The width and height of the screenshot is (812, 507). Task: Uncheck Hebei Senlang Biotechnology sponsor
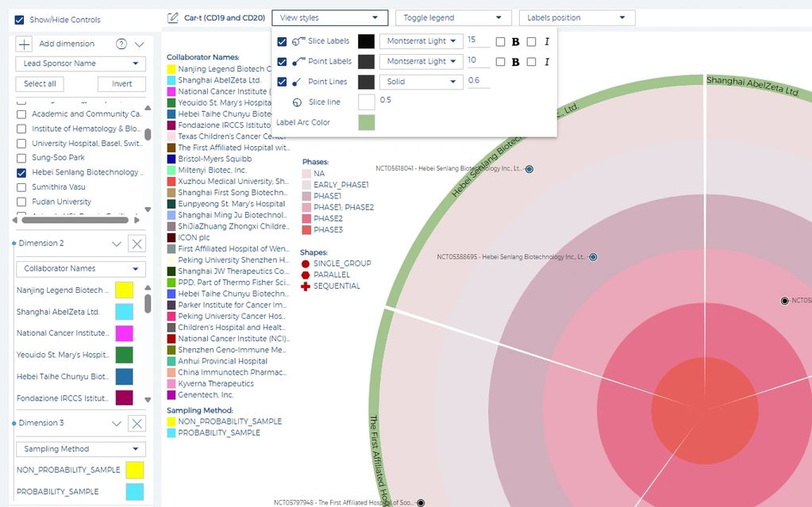(21, 172)
